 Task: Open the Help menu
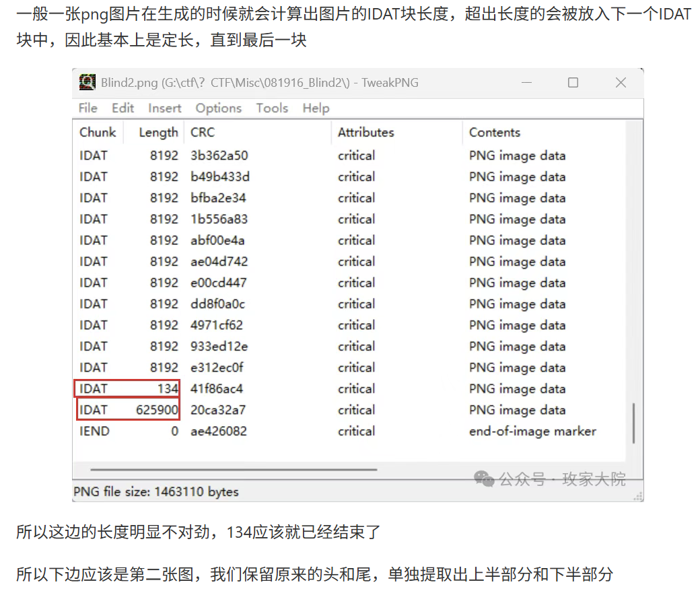316,108
